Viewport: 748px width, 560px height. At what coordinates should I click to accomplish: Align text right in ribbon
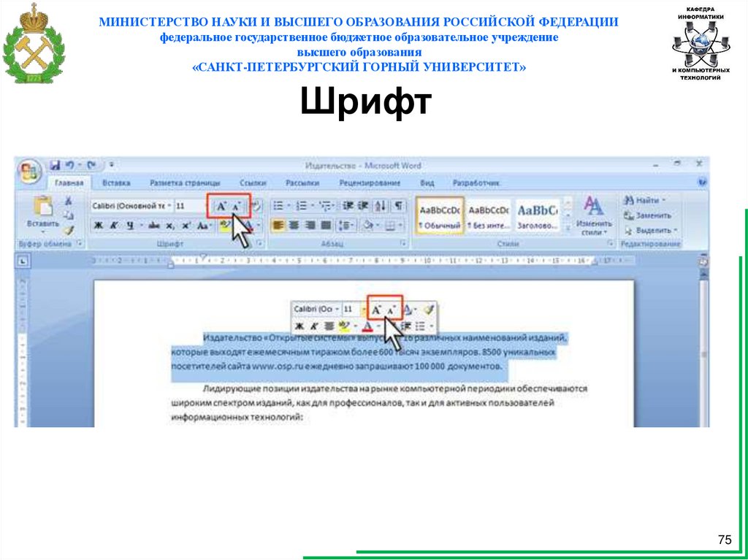pos(310,225)
